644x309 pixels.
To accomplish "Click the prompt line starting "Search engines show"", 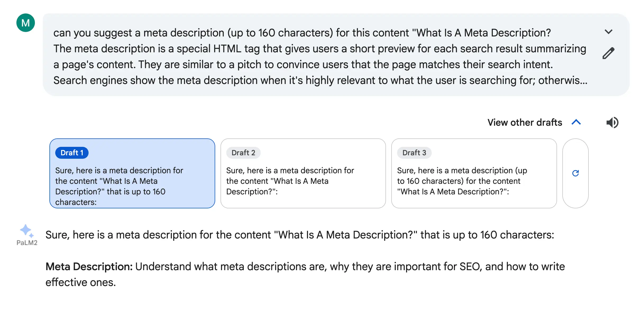I will point(320,81).
